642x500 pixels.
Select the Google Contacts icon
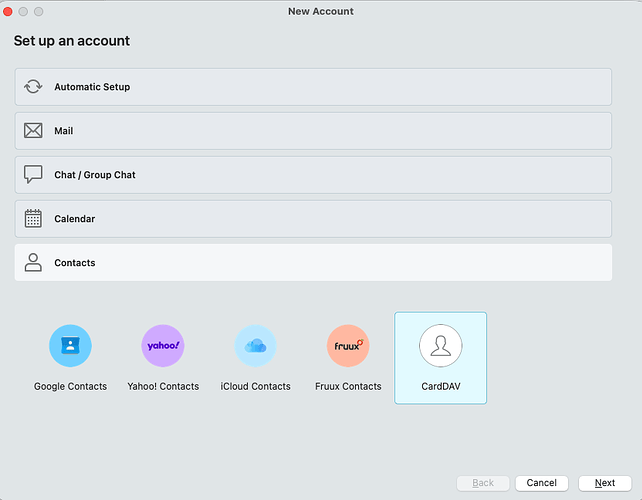[x=70, y=346]
